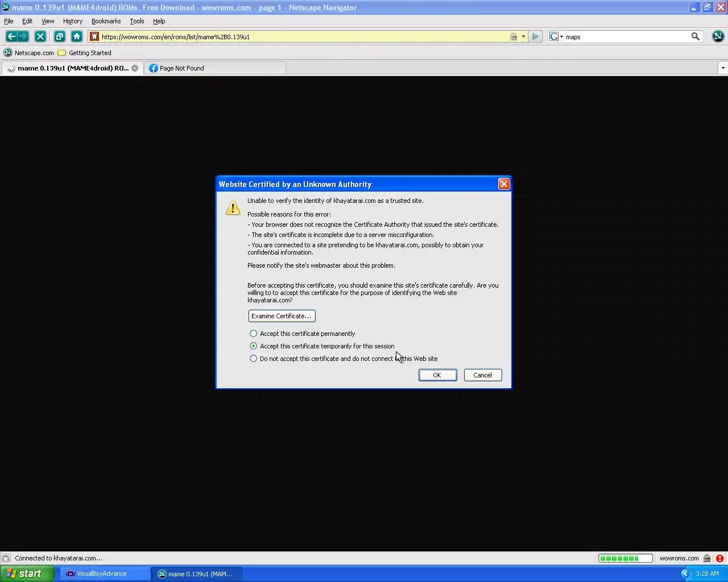Close the certificate dialog with red X

click(x=504, y=184)
